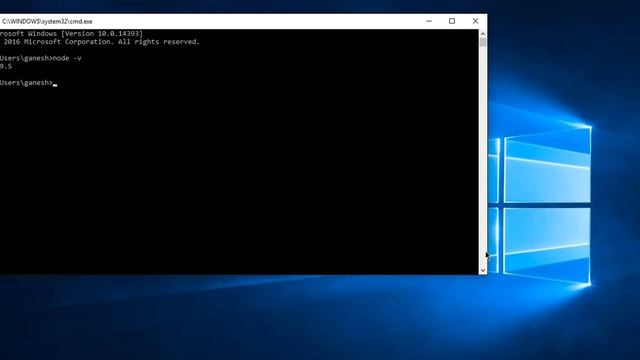Screen dimensions: 640x360
Task: Click the 'node -v' command line
Action: (41, 58)
